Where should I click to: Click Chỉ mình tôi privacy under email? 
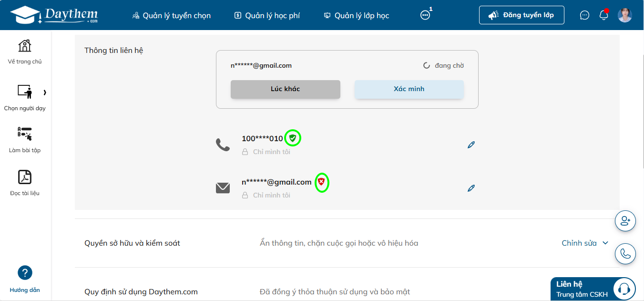pos(266,195)
